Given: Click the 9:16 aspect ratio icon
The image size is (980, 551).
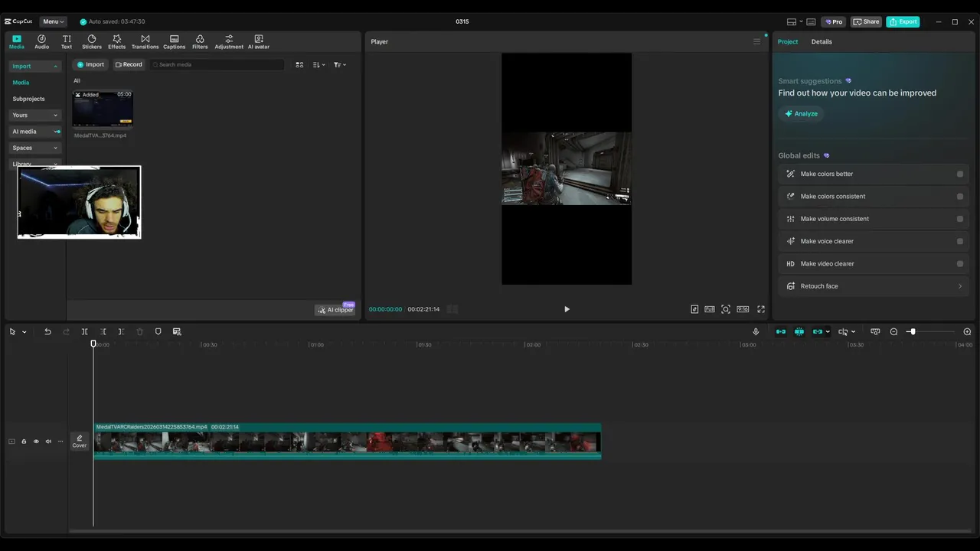Looking at the screenshot, I should [743, 309].
